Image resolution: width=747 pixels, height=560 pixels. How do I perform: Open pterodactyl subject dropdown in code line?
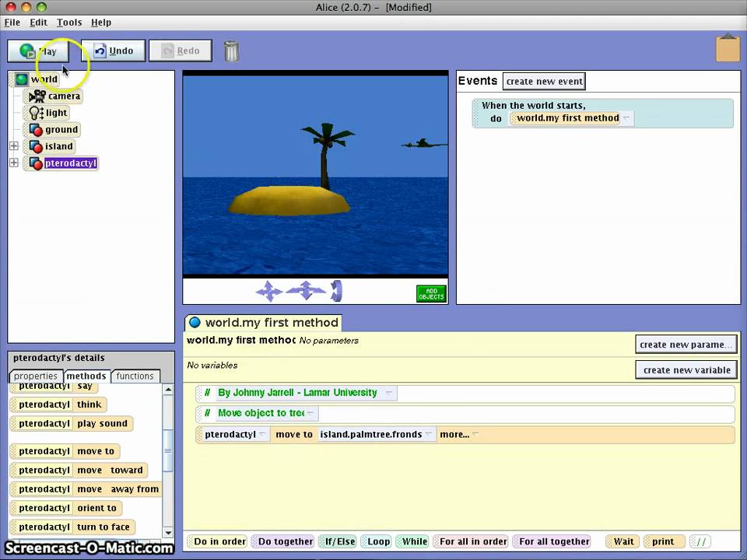pyautogui.click(x=262, y=434)
